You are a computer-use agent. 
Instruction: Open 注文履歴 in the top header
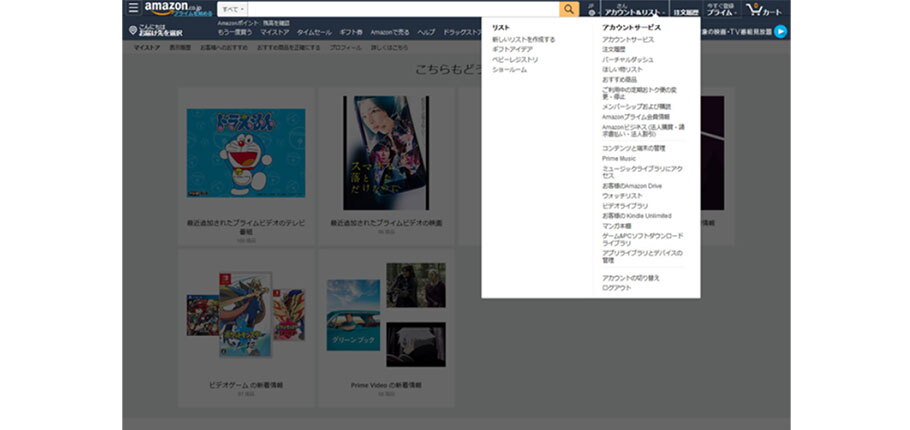[685, 12]
